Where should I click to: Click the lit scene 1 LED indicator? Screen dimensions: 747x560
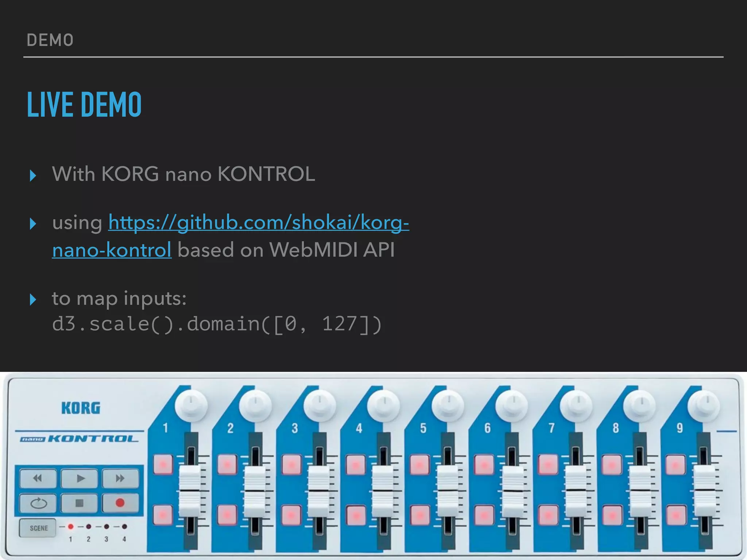point(71,526)
